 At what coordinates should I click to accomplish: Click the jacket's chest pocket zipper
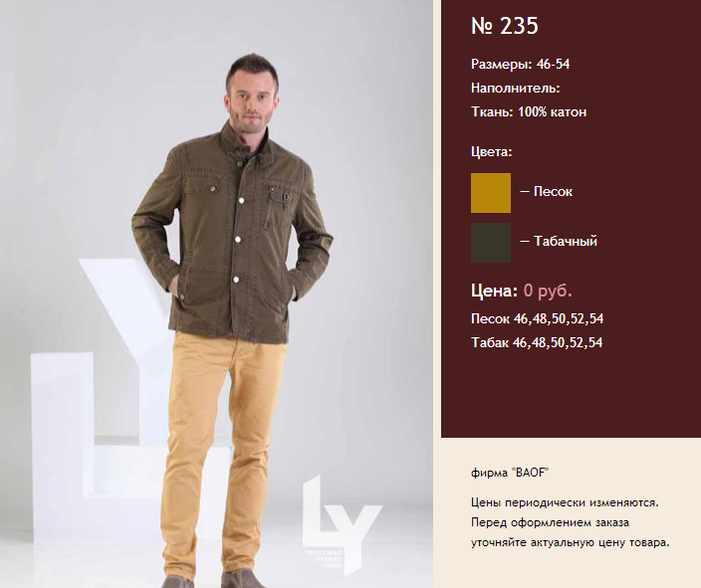[270, 208]
